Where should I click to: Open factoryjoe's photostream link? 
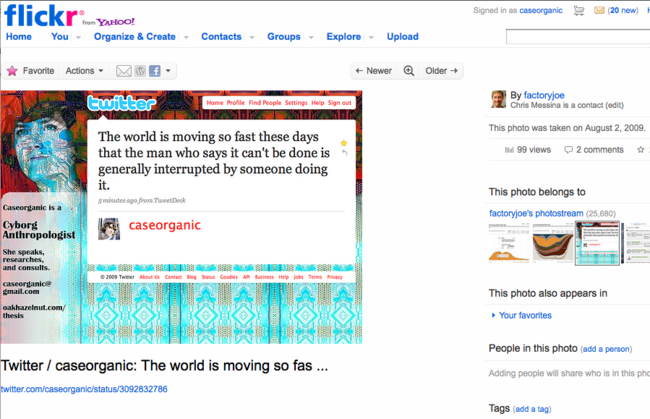pos(536,213)
